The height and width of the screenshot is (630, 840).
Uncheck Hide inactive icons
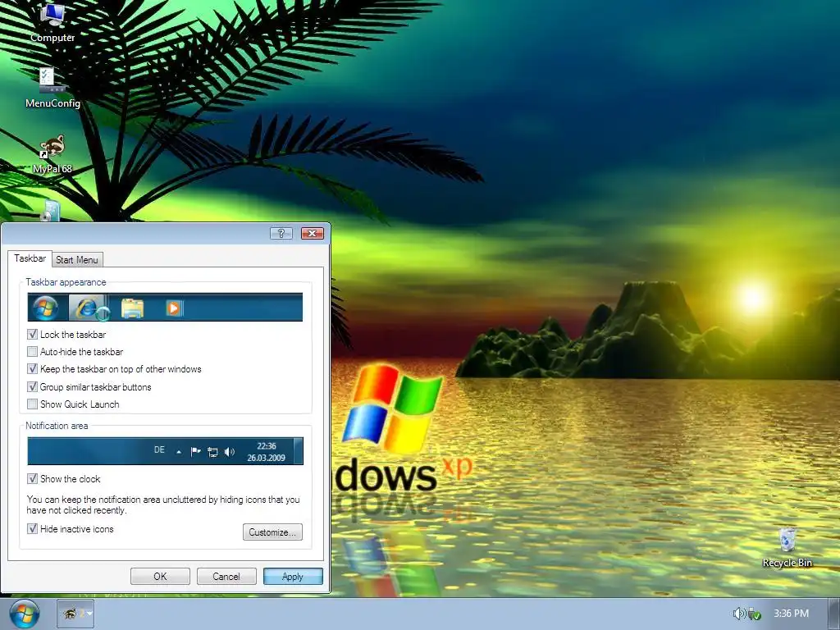(32, 529)
